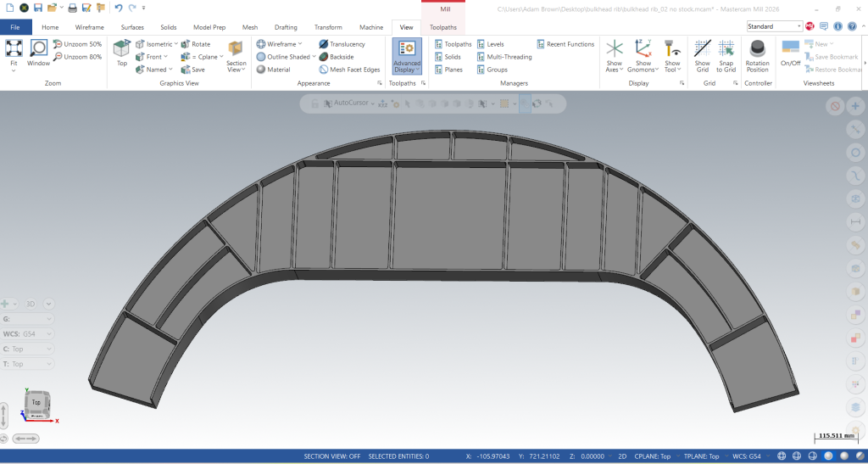
Task: Click the blue info icon
Action: coord(837,26)
